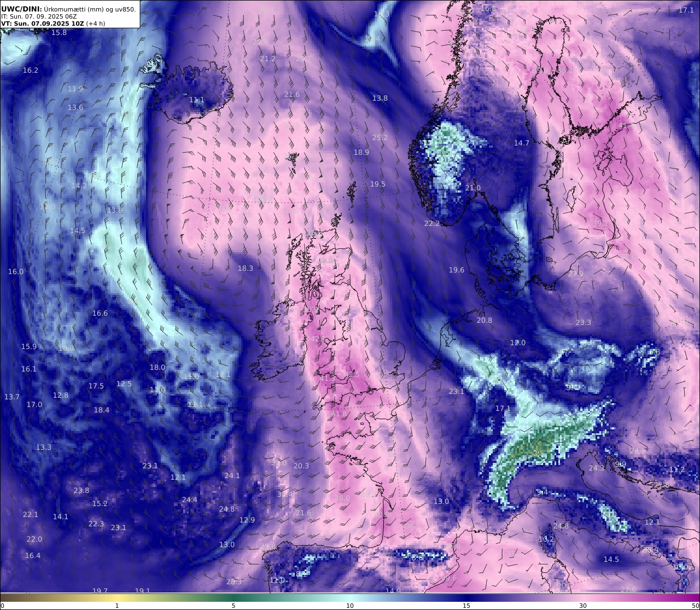
Task: Click the map value '13.3'
Action: pos(44,448)
